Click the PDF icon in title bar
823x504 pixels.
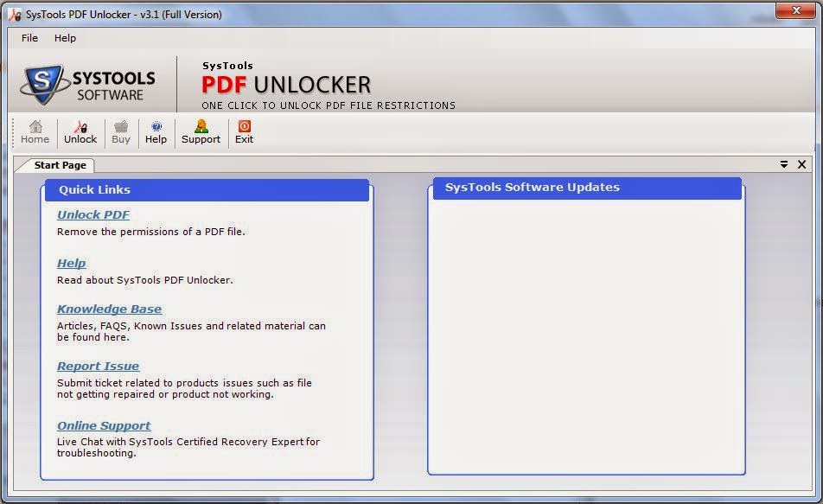tap(16, 14)
